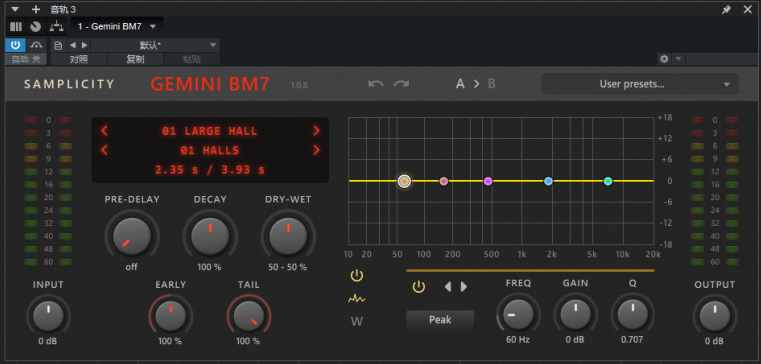This screenshot has width=761, height=364.
Task: Click the off pre-delay value
Action: (132, 267)
